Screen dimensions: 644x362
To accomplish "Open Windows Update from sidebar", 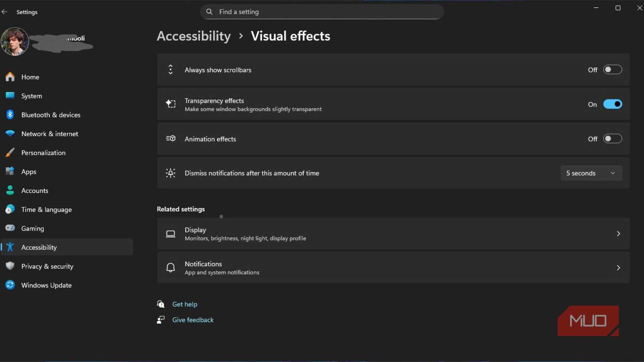I will click(46, 285).
